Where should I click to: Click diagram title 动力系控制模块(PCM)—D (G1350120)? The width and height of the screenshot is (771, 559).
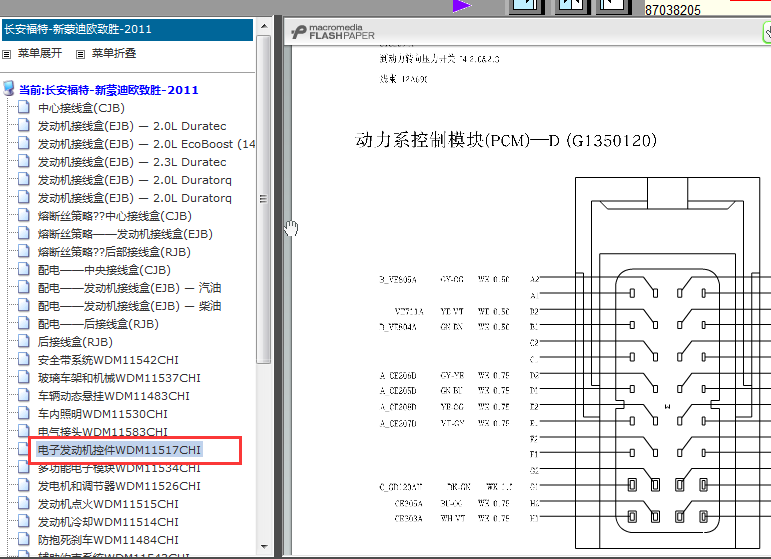[506, 141]
